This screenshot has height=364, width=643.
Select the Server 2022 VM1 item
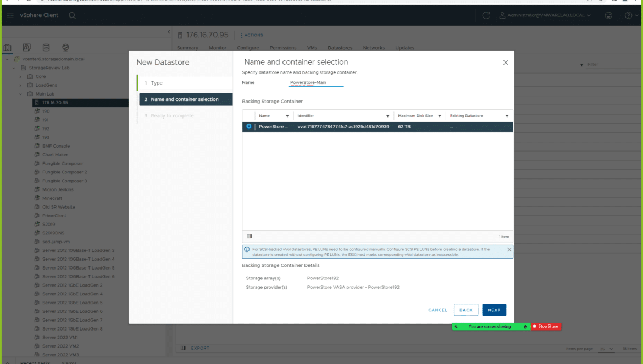(60, 338)
